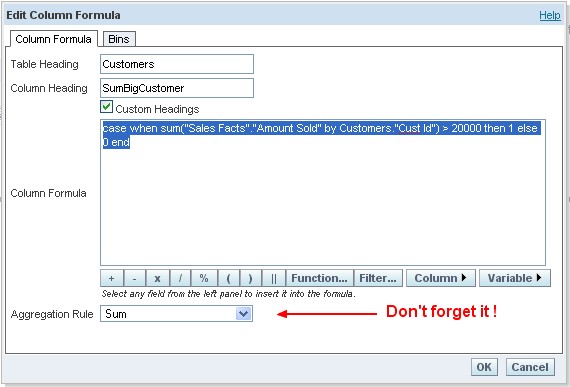Click the Cancel button
Screen dimensions: 570x387
click(x=530, y=367)
